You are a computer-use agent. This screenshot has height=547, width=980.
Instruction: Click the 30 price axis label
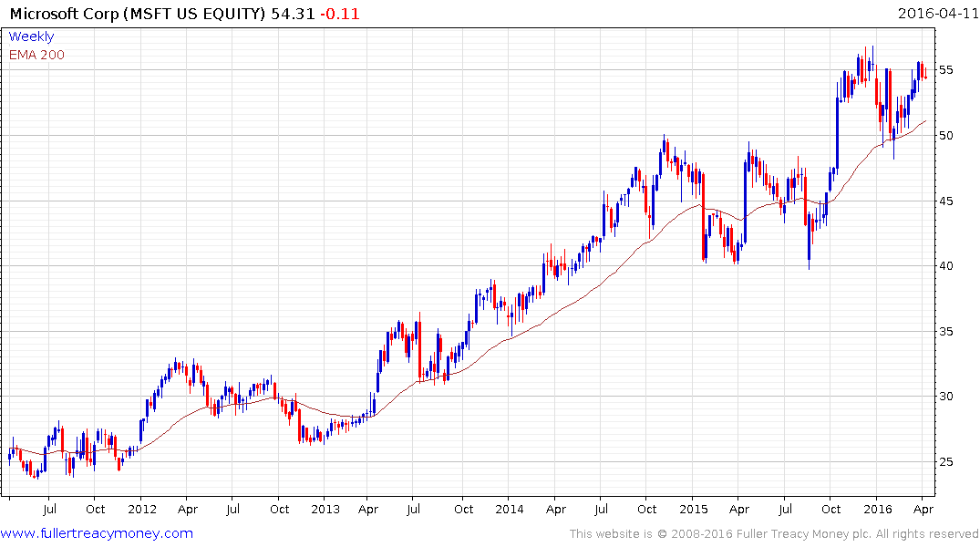click(945, 397)
